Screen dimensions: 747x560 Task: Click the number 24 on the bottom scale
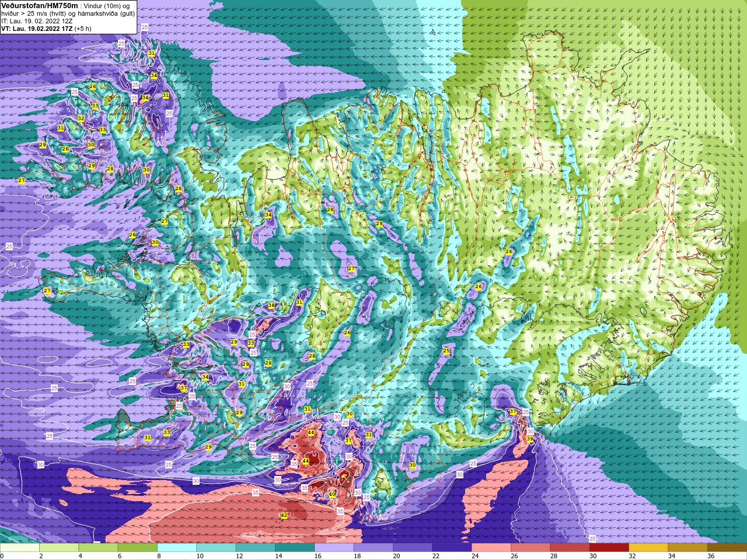click(x=475, y=556)
